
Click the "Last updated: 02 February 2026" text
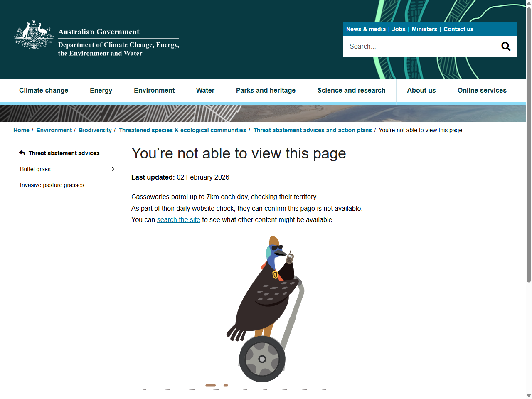click(180, 177)
